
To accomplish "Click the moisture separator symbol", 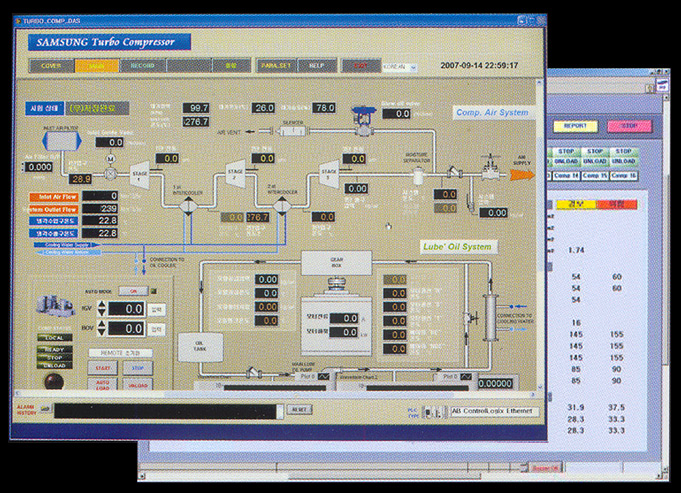I will 418,176.
